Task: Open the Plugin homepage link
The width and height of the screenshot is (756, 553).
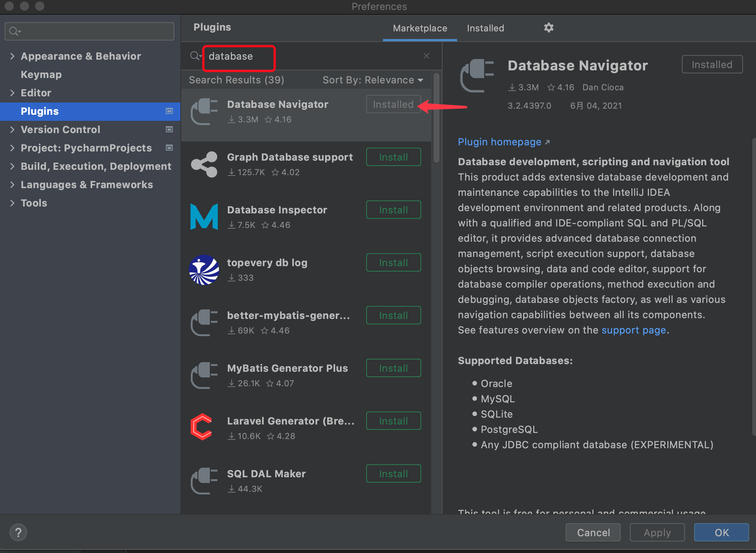Action: [x=500, y=142]
